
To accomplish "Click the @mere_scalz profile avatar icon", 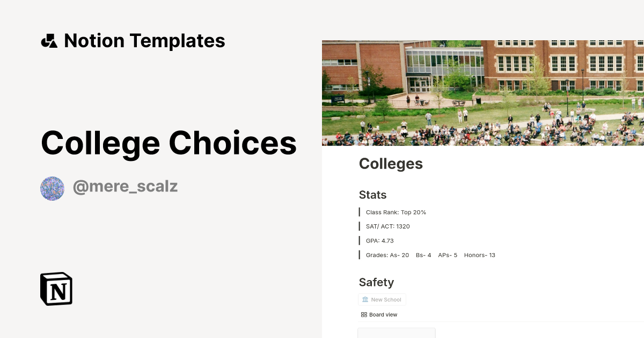I will point(52,188).
